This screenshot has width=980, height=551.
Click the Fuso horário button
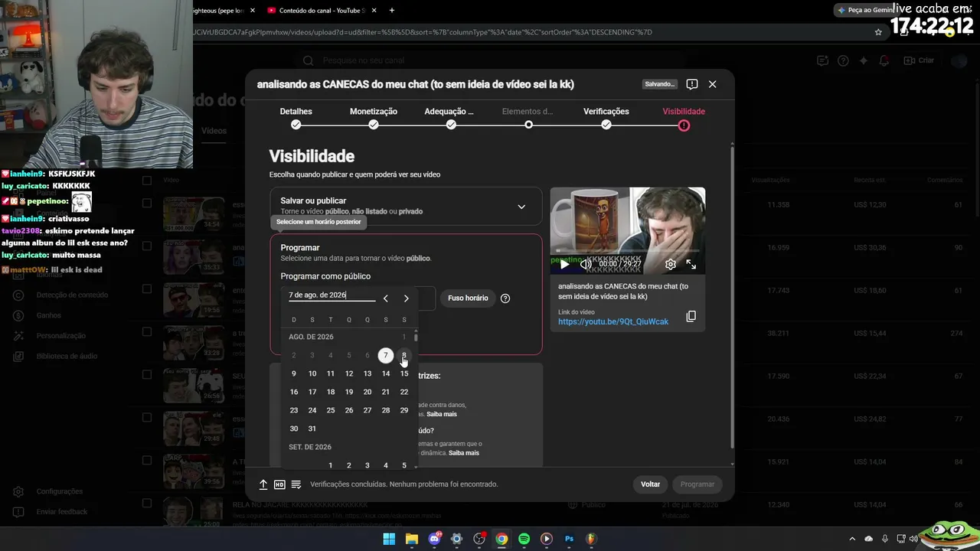468,298
